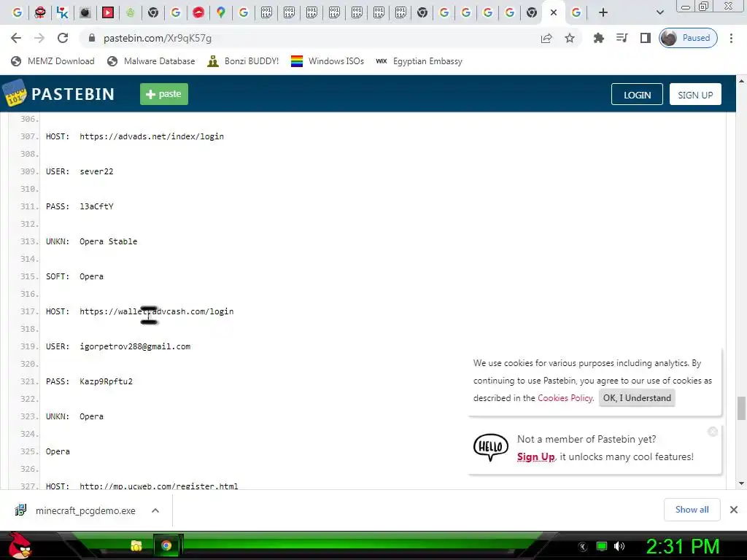Expand the minecraft_pcgdemo.exe download options chevron
Screen dimensions: 747x560
tap(155, 510)
